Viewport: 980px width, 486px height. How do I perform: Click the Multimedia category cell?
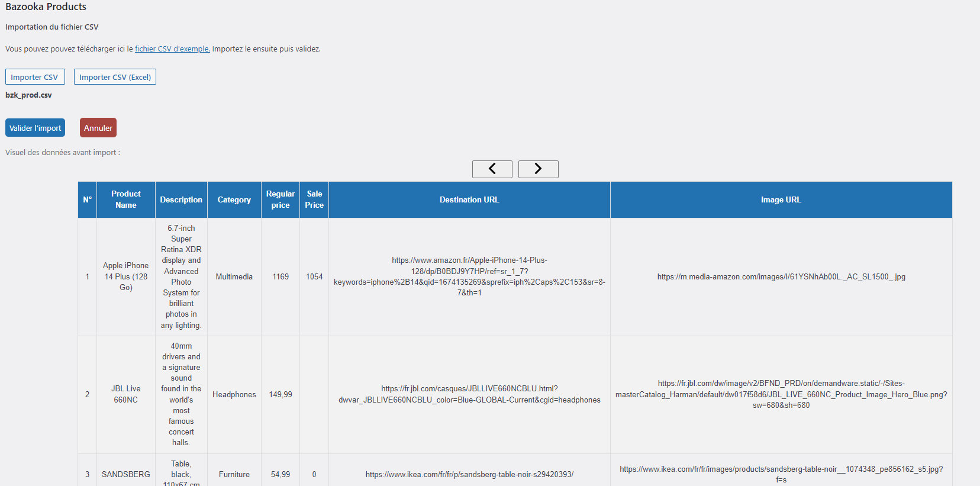click(x=234, y=276)
